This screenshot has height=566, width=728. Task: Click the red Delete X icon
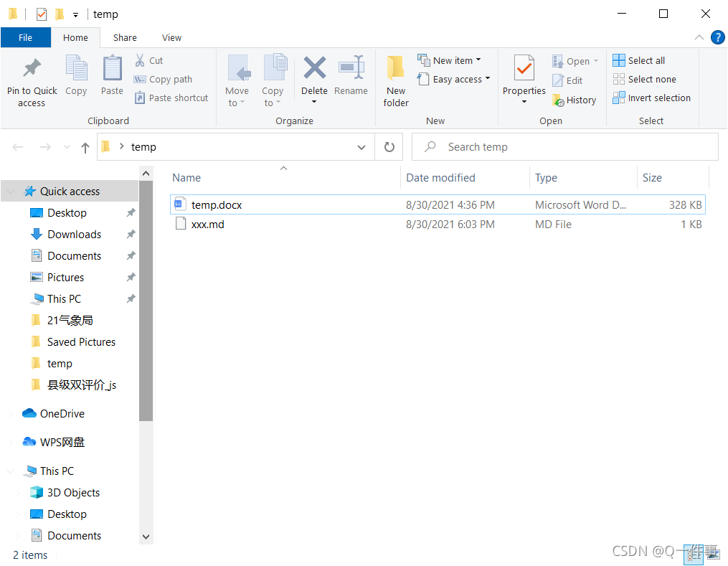pyautogui.click(x=314, y=67)
